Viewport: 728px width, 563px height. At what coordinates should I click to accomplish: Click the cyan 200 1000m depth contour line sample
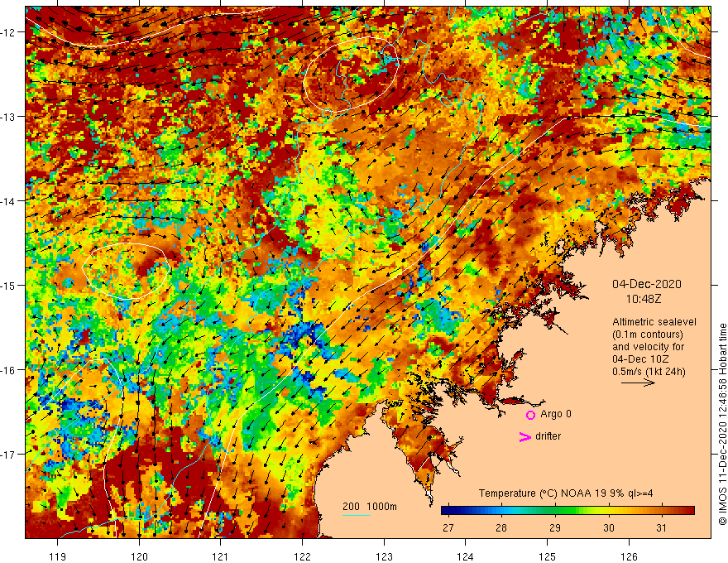pos(357,515)
